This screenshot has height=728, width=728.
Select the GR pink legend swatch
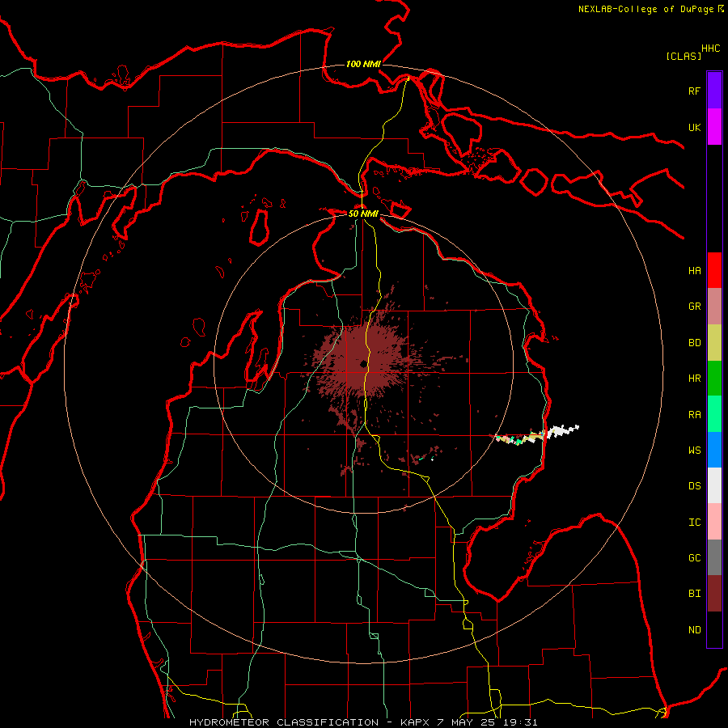[714, 307]
